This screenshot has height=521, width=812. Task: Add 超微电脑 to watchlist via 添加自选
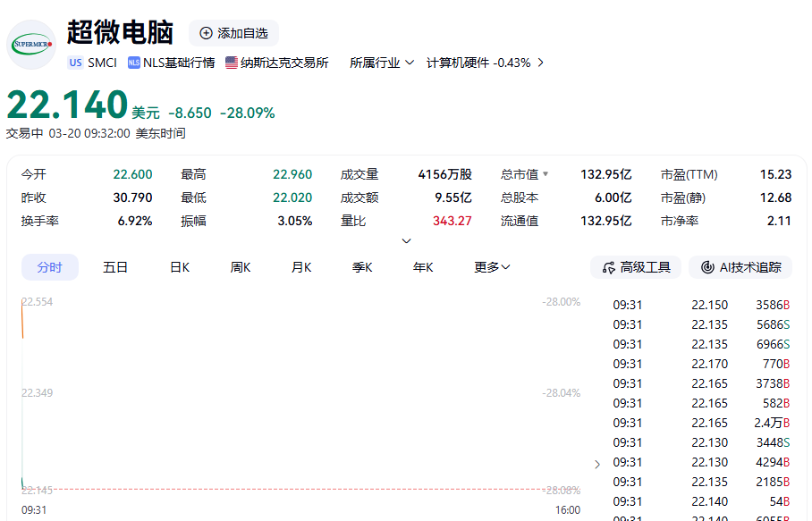click(233, 33)
